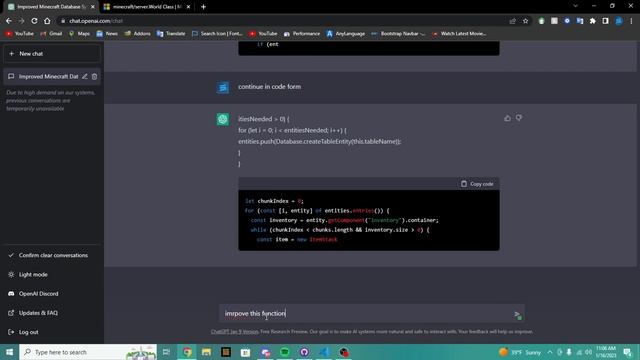Open the Windows notification center
This screenshot has height=360, width=640.
click(x=627, y=352)
